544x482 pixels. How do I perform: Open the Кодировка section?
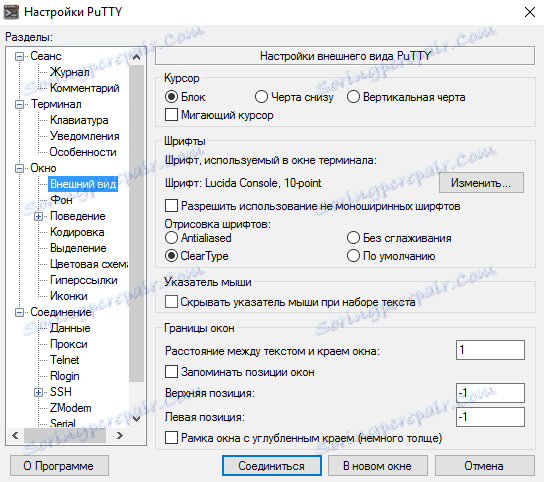coord(77,232)
